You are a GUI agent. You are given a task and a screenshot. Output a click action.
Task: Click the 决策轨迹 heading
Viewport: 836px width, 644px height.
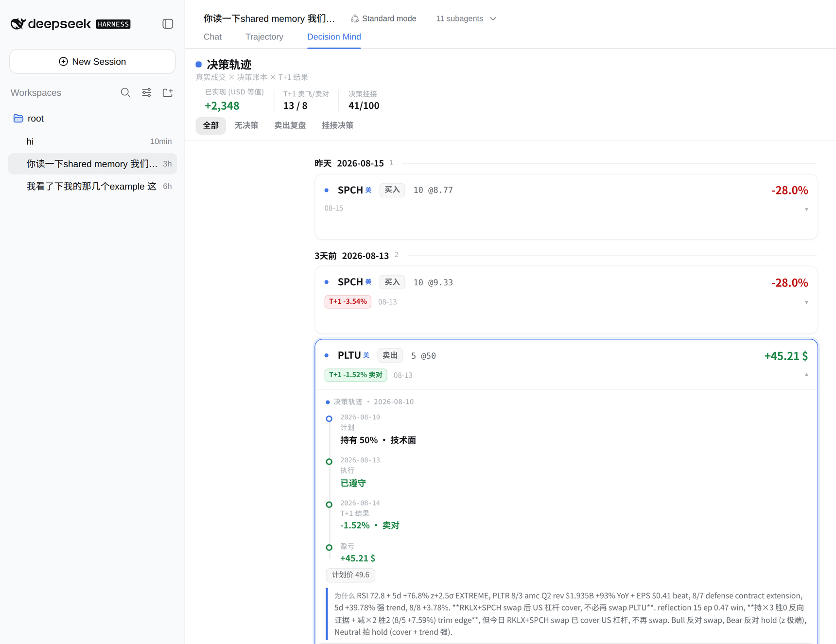pos(229,65)
